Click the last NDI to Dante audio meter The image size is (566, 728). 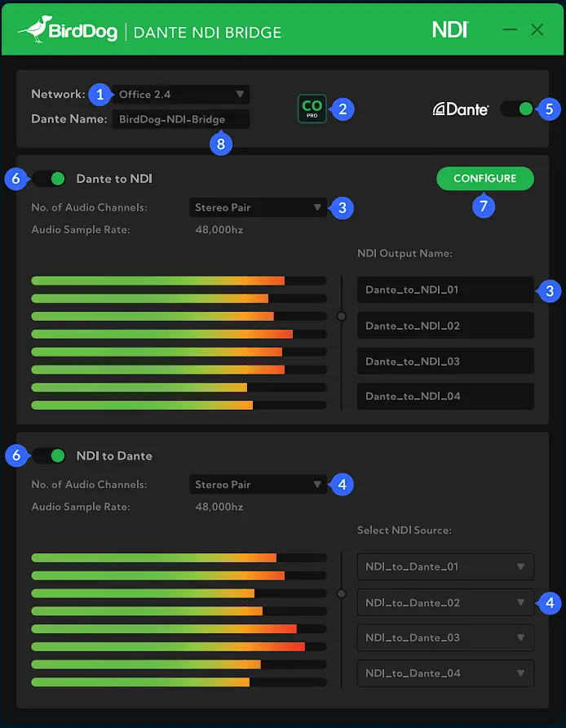click(179, 682)
